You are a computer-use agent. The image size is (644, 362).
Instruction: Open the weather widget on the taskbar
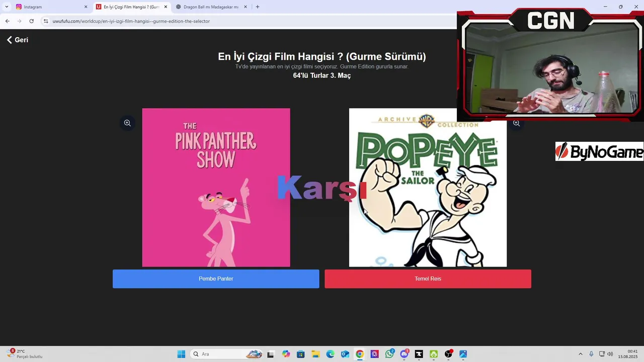click(24, 354)
